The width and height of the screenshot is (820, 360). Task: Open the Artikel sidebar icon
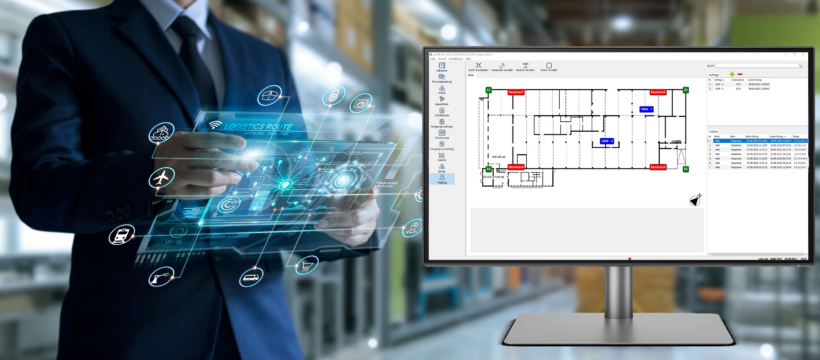(x=442, y=90)
